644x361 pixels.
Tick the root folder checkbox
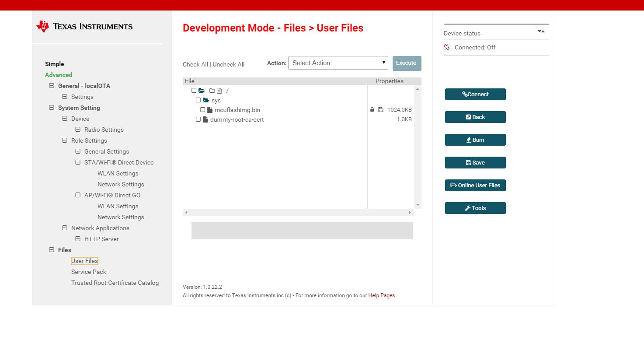tap(194, 91)
